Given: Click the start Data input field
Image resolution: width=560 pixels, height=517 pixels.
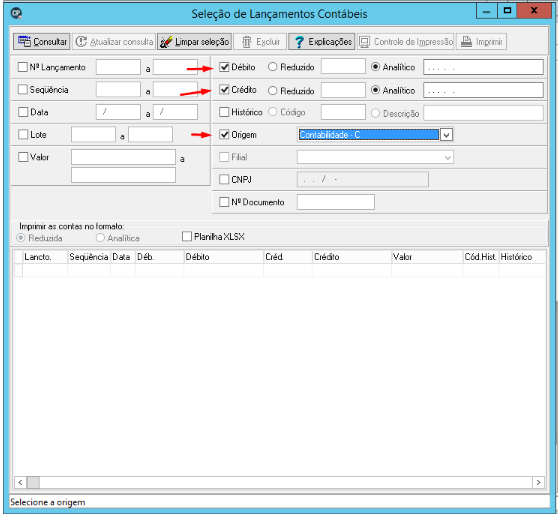Looking at the screenshot, I should click(118, 112).
